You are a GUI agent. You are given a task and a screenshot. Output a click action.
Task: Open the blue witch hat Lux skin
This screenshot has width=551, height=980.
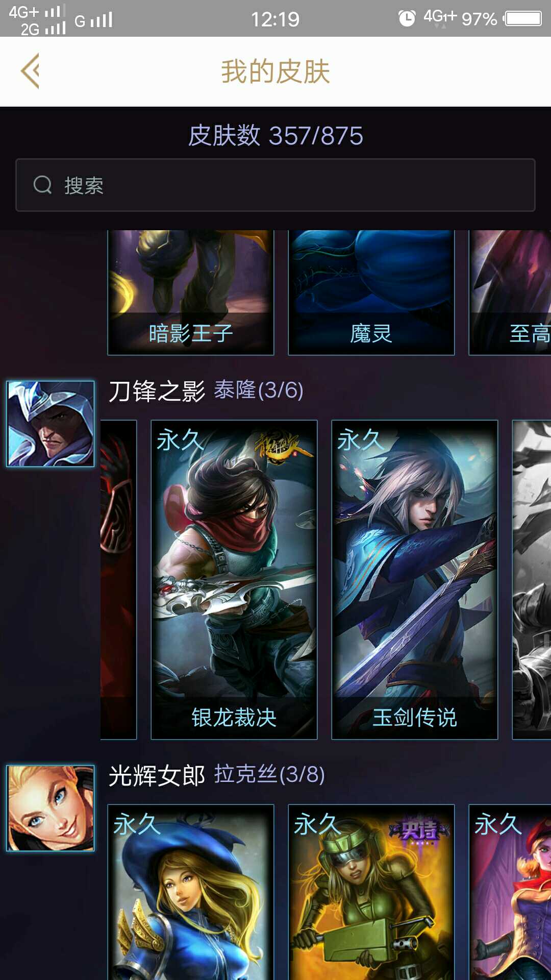(x=191, y=892)
